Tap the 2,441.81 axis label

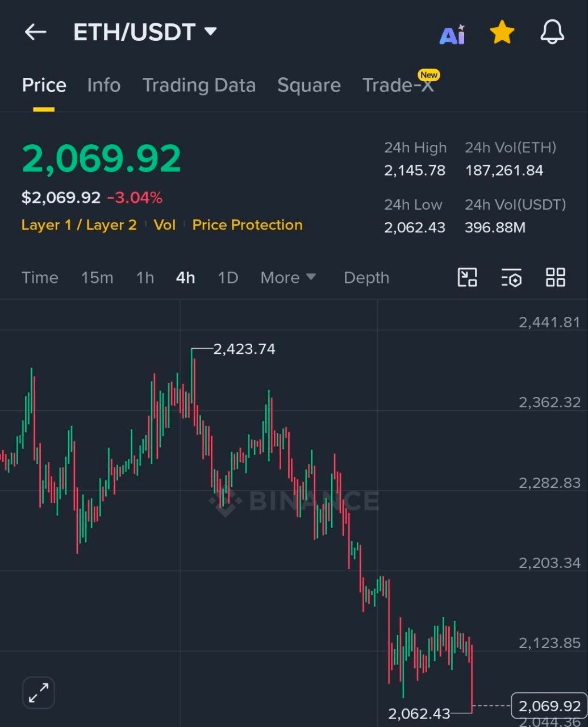pos(549,322)
